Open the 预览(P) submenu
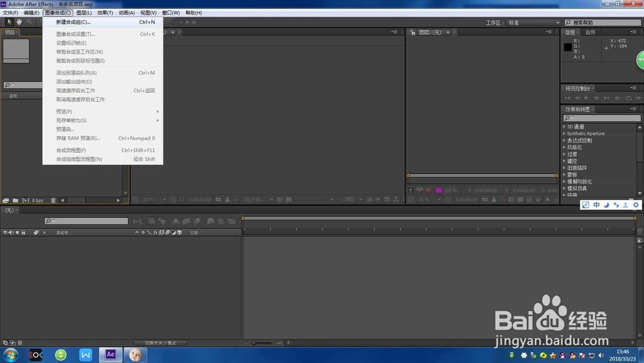 (x=102, y=112)
